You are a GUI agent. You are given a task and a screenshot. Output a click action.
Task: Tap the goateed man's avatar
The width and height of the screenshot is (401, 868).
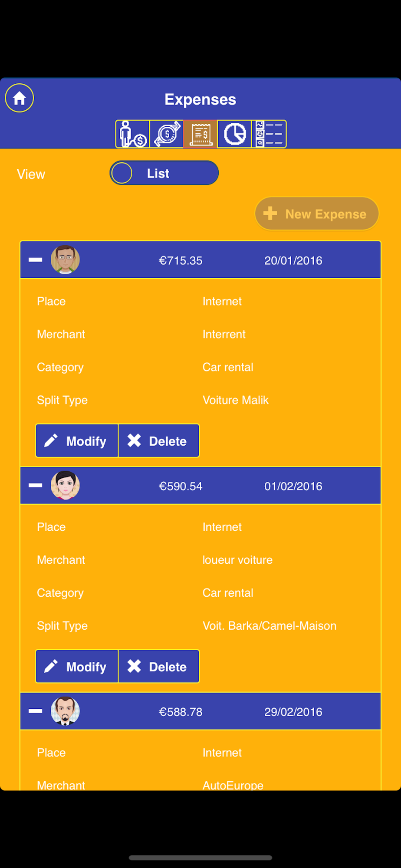pos(65,711)
